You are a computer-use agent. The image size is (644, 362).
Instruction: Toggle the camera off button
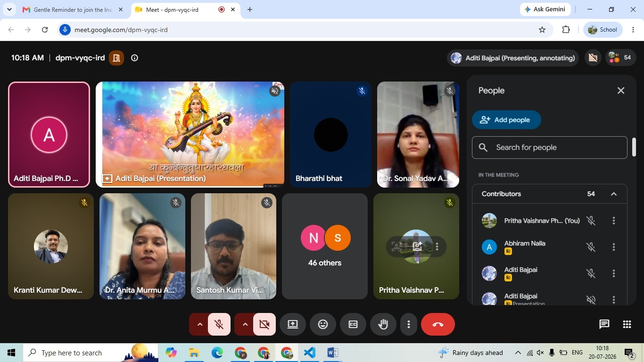click(x=264, y=324)
